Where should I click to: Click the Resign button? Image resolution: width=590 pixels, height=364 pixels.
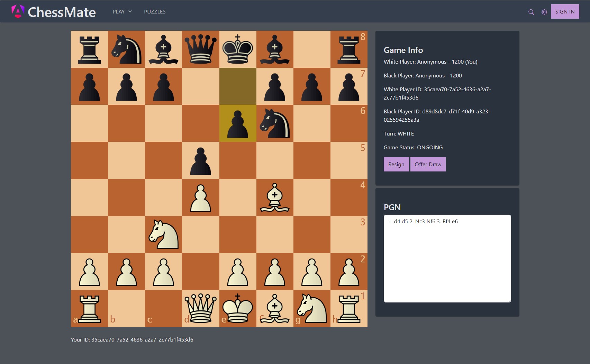pyautogui.click(x=396, y=164)
